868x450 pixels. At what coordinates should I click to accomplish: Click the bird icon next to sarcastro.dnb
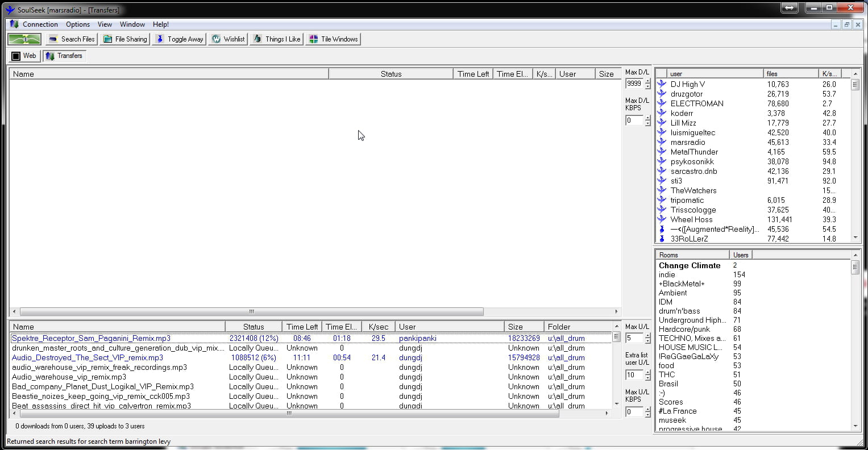click(x=662, y=171)
